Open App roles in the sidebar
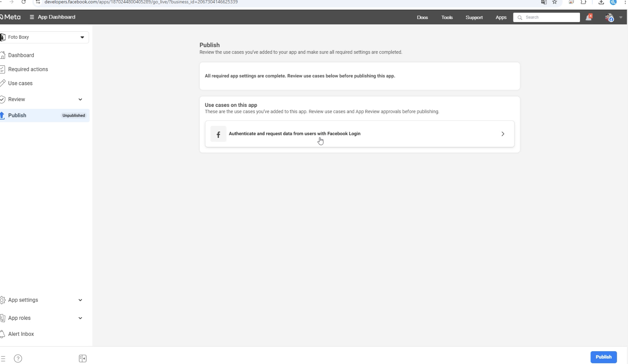This screenshot has height=364, width=628. coord(19,318)
